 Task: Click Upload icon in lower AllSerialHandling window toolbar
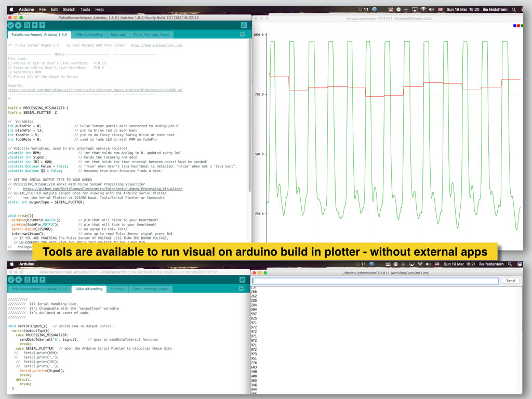pyautogui.click(x=19, y=280)
